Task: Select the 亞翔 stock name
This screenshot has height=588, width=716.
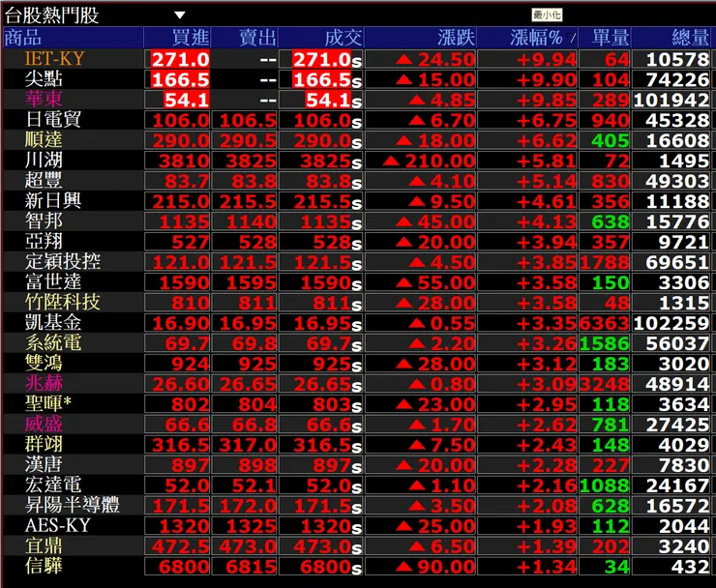Action: [44, 241]
